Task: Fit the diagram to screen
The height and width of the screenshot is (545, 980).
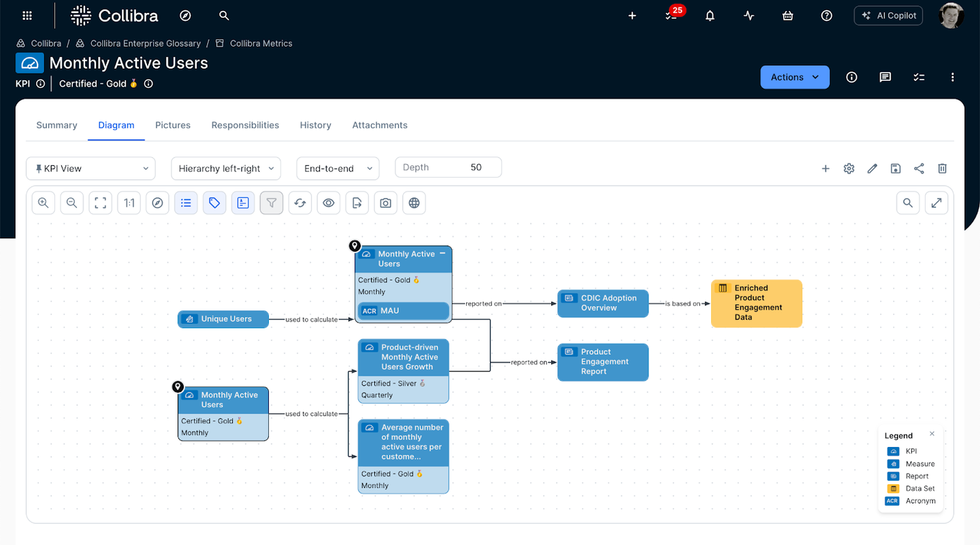Action: (100, 202)
